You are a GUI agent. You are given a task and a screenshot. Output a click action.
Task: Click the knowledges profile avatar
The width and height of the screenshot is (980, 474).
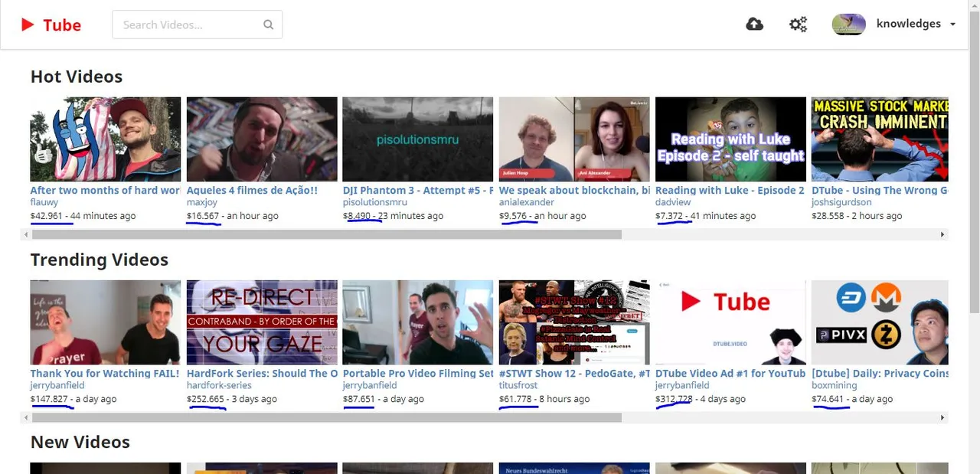848,25
